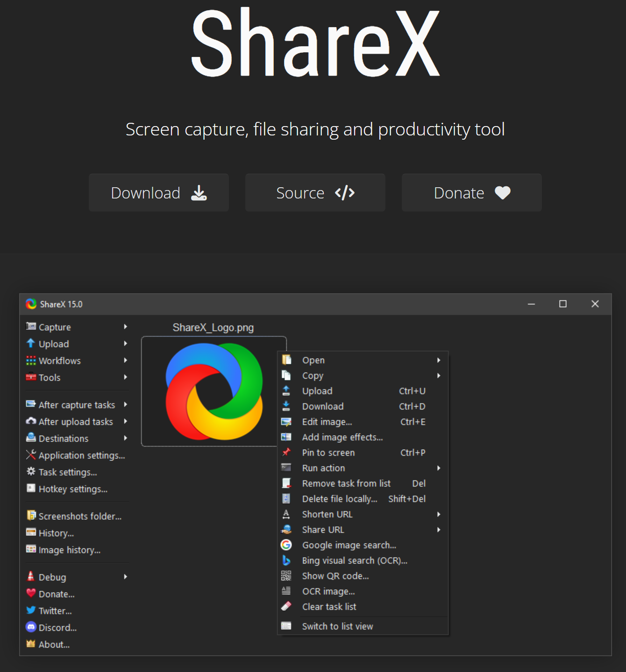Screen dimensions: 626x672
Task: Choose Edit image... from context menu
Action: click(x=363, y=422)
